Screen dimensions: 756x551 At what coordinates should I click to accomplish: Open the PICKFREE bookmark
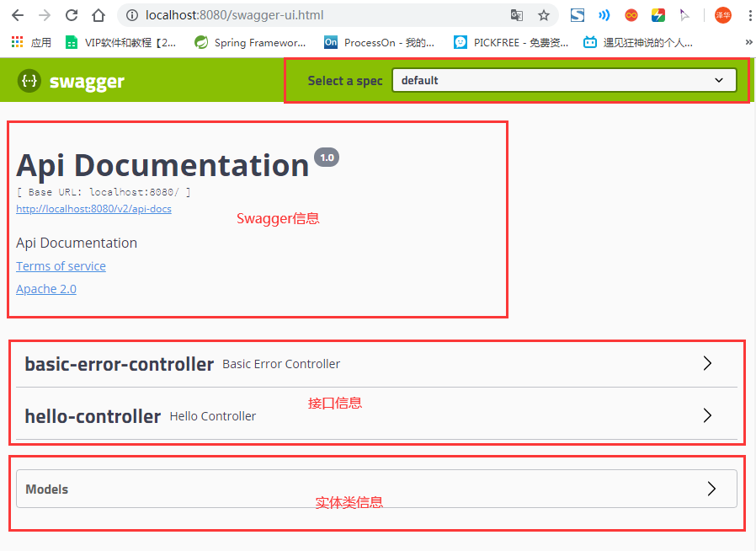(510, 42)
